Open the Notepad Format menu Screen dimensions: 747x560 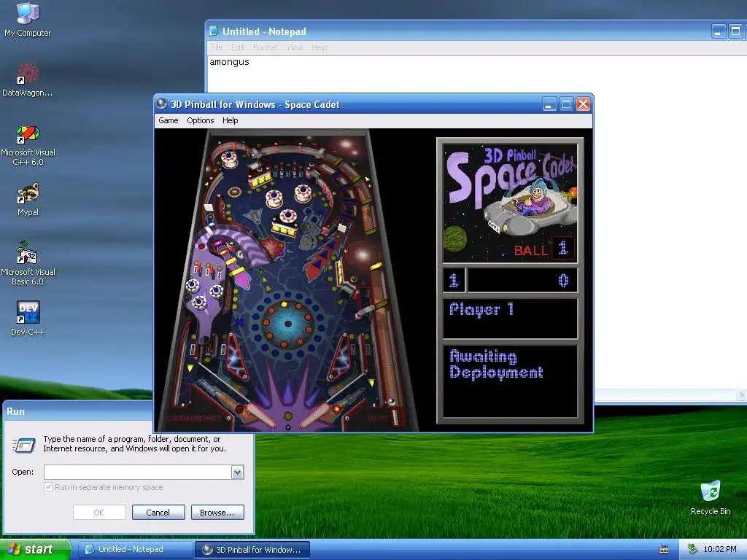tap(265, 47)
